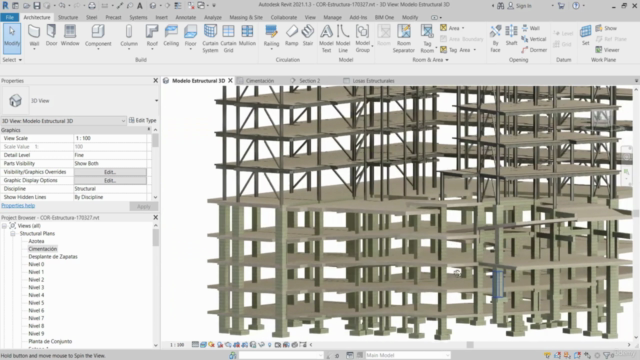Screen dimensions: 640x360
Task: Select the Model Line tool
Action: pos(343,38)
